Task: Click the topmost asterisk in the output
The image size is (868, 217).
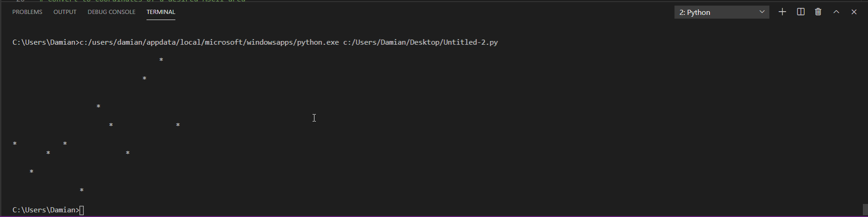Action: click(161, 60)
